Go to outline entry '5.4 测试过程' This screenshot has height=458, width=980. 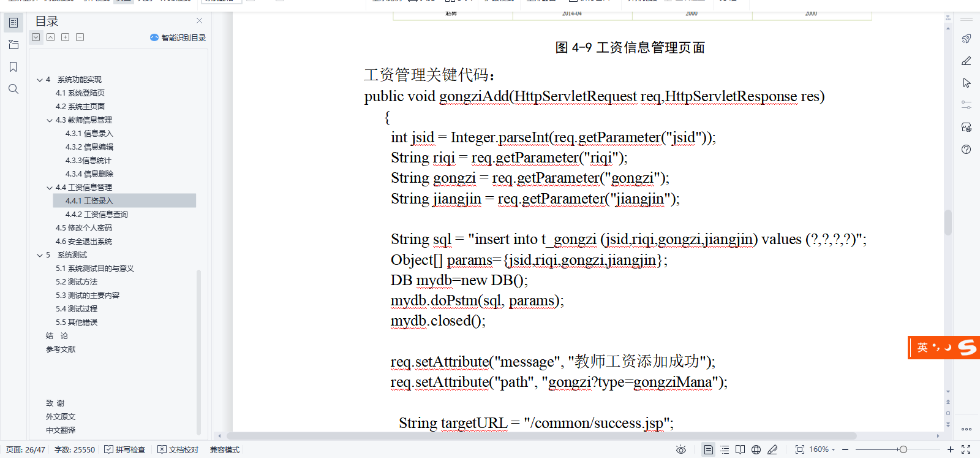point(77,309)
